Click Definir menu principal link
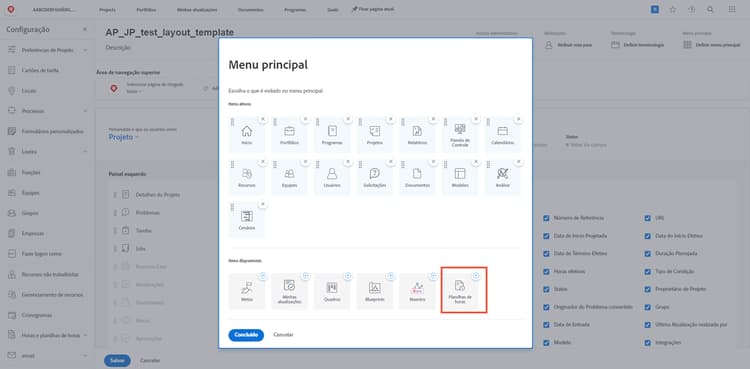750x369 pixels. point(712,45)
